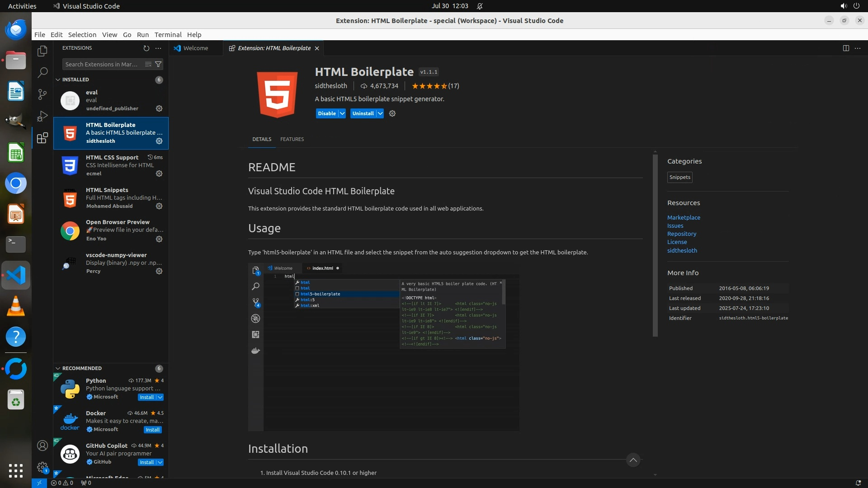
Task: Open notifications bell in status bar
Action: coord(858,483)
